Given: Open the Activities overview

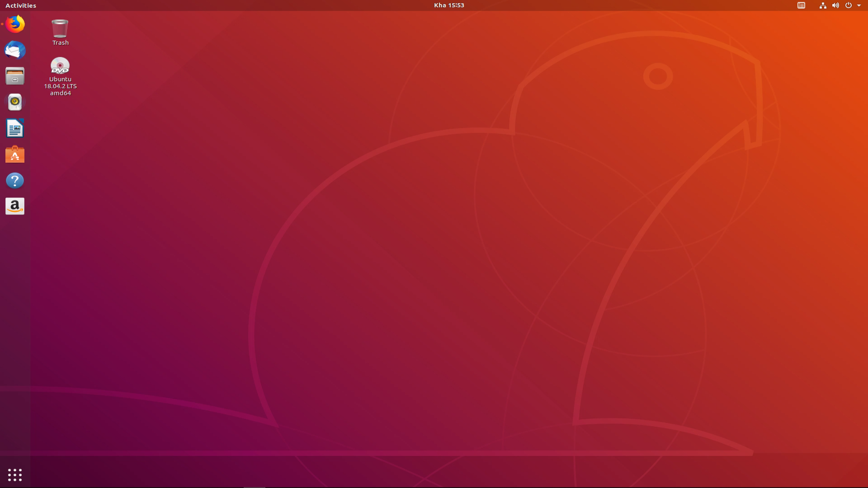Looking at the screenshot, I should (x=21, y=5).
